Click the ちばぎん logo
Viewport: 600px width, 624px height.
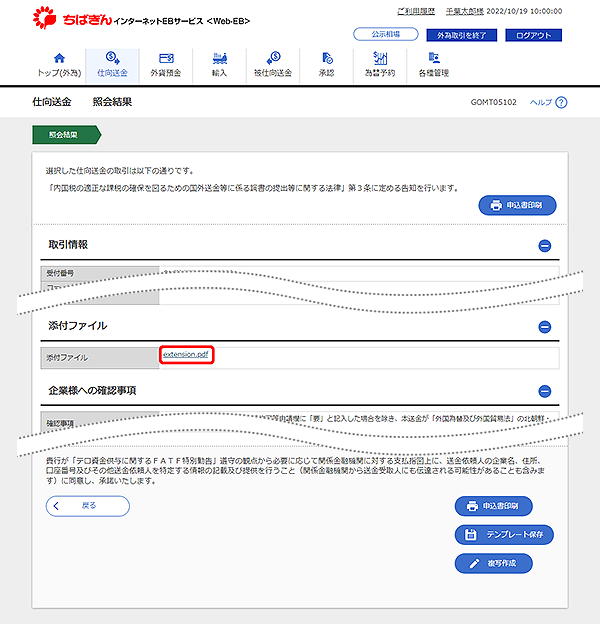tap(72, 18)
